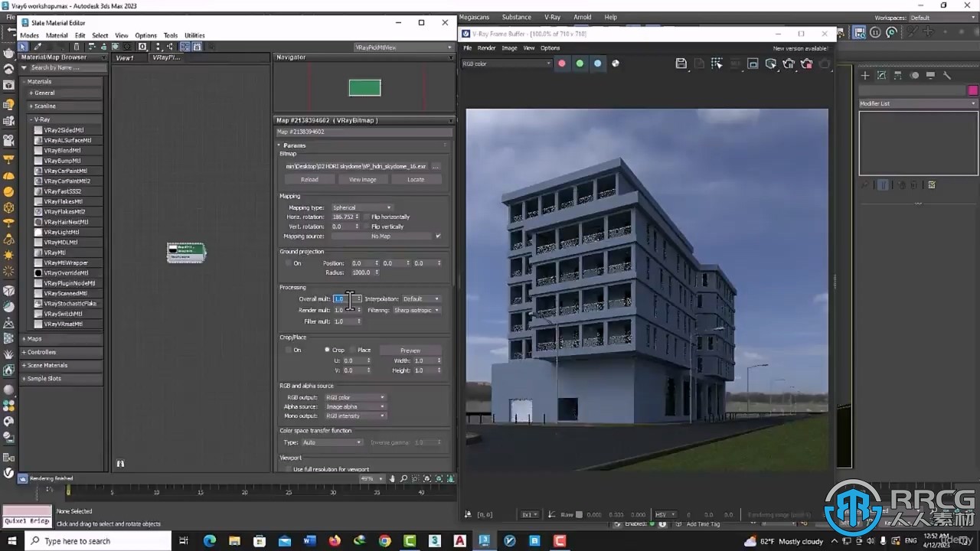980x551 pixels.
Task: Enable Flip vertically checkbox
Action: 366,227
